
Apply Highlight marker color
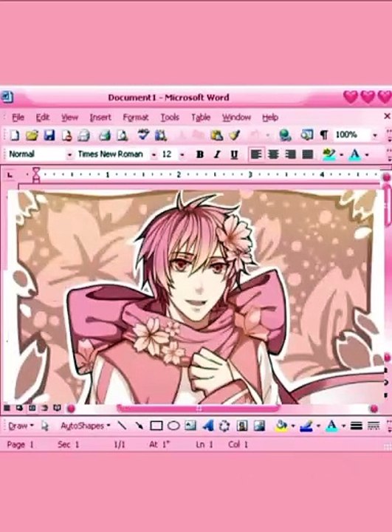329,154
